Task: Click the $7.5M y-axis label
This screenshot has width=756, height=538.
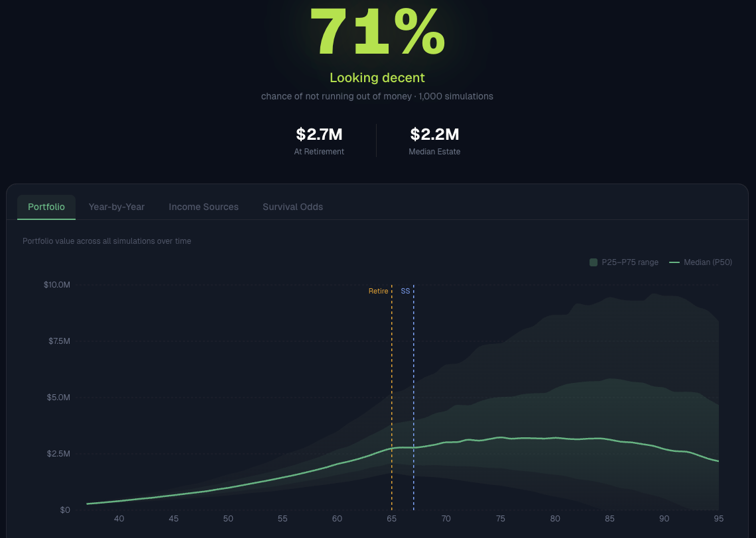Action: tap(59, 341)
